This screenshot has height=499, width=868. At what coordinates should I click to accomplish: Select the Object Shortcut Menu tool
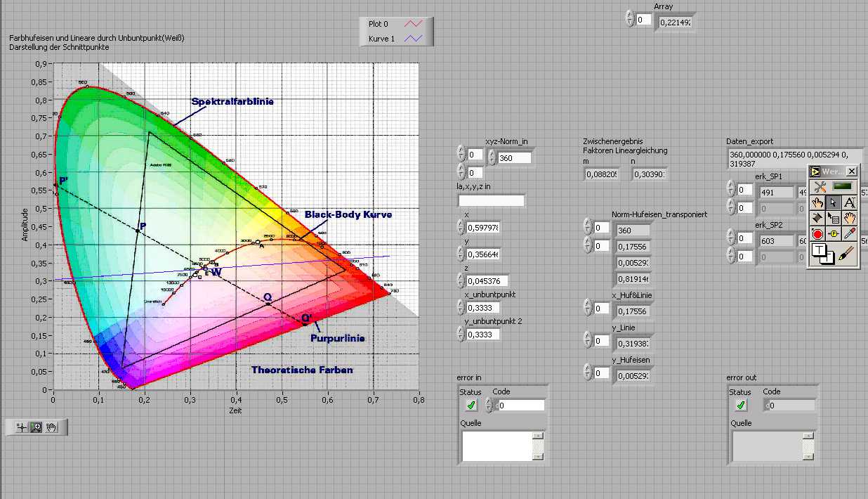[x=834, y=218]
